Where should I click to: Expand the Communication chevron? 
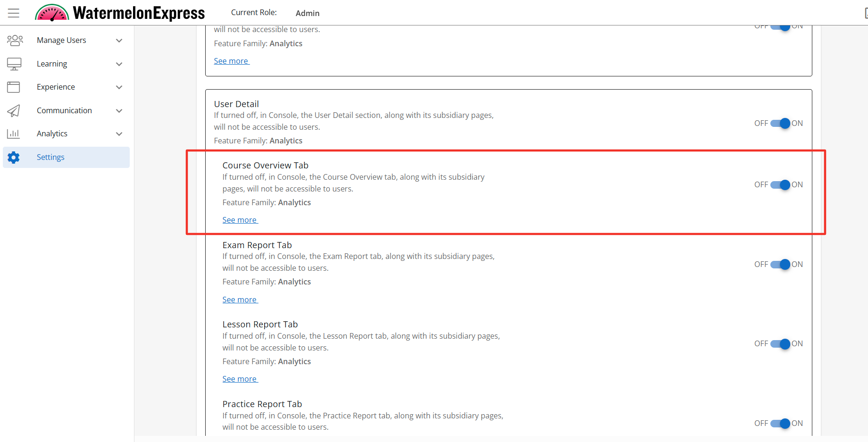(119, 111)
